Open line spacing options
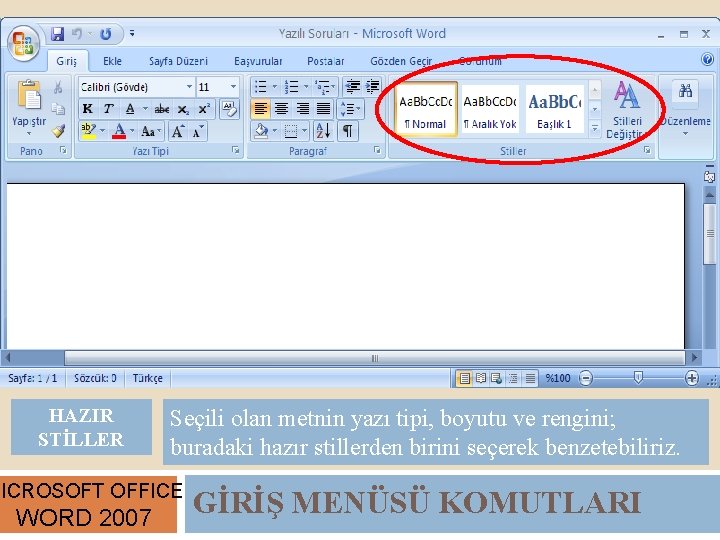Image resolution: width=720 pixels, height=540 pixels. tap(350, 109)
